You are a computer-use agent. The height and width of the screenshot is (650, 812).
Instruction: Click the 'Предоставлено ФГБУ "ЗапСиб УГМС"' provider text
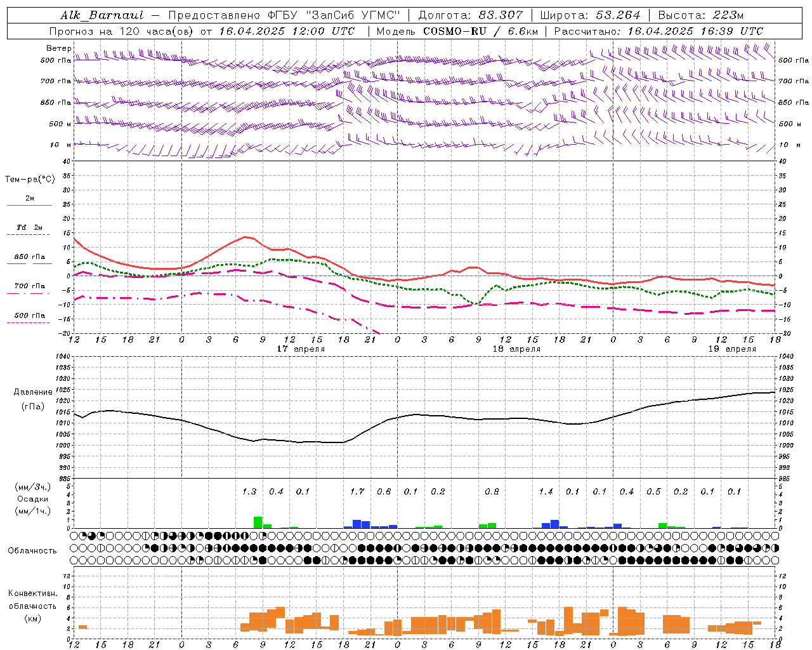click(x=284, y=15)
